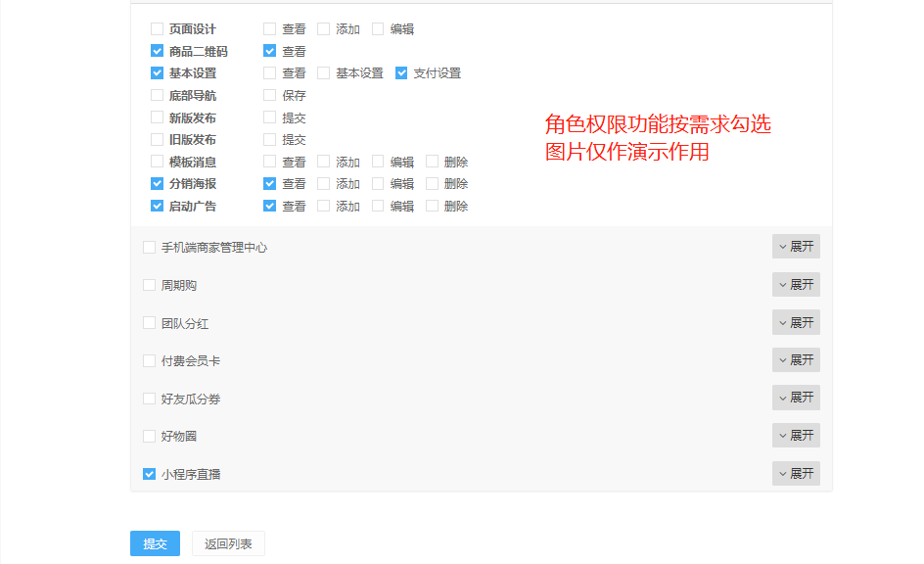The image size is (924, 564).
Task: Tick the 底部导航 permission checkbox
Action: (x=157, y=96)
